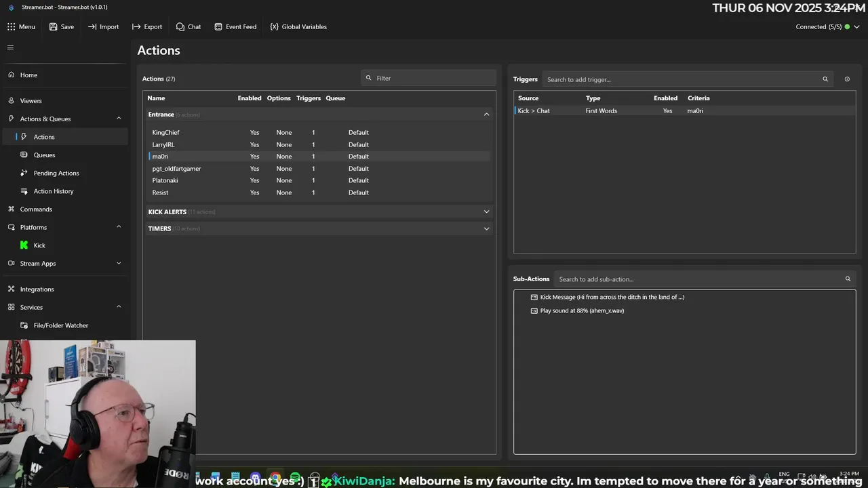The width and height of the screenshot is (868, 488).
Task: Click the Import toolbar icon
Action: coord(92,26)
